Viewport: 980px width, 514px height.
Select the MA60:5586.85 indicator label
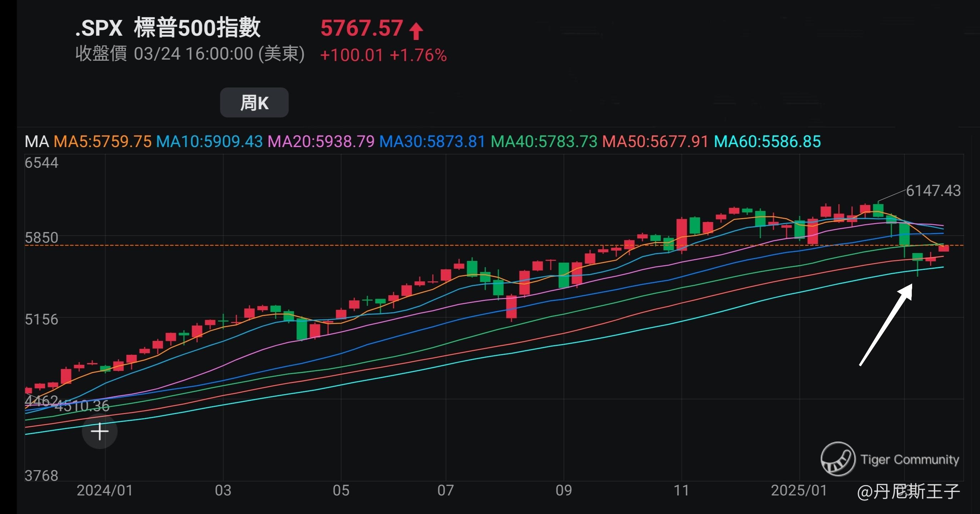pyautogui.click(x=767, y=142)
